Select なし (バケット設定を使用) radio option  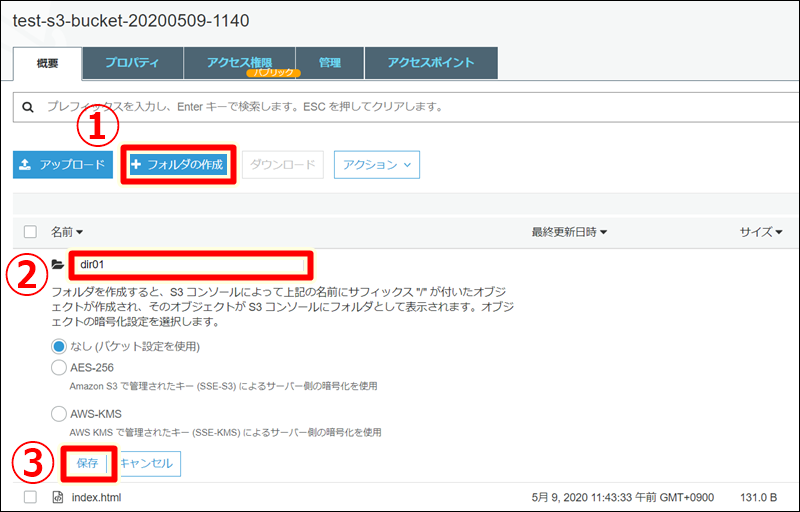(59, 347)
